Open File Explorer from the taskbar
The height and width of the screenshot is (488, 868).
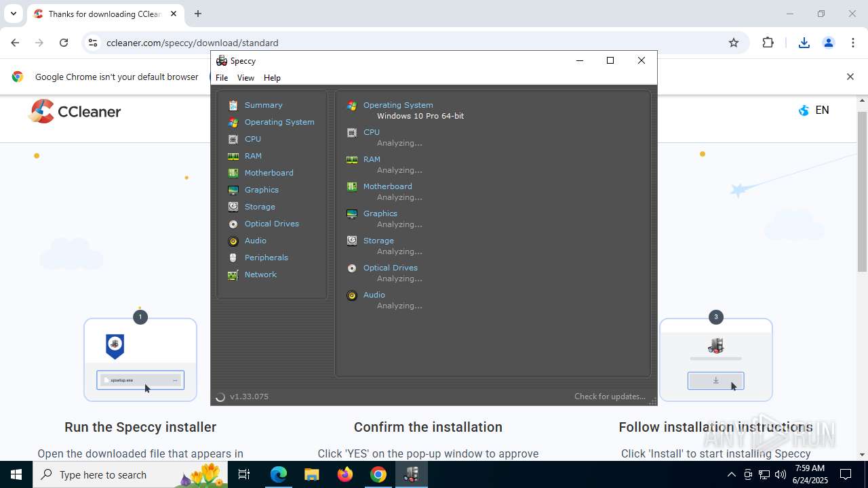pos(312,474)
